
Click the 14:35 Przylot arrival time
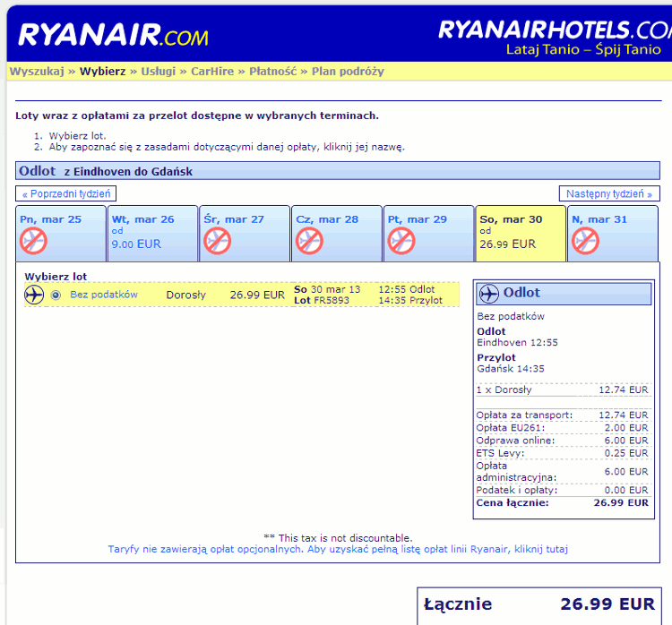(410, 300)
